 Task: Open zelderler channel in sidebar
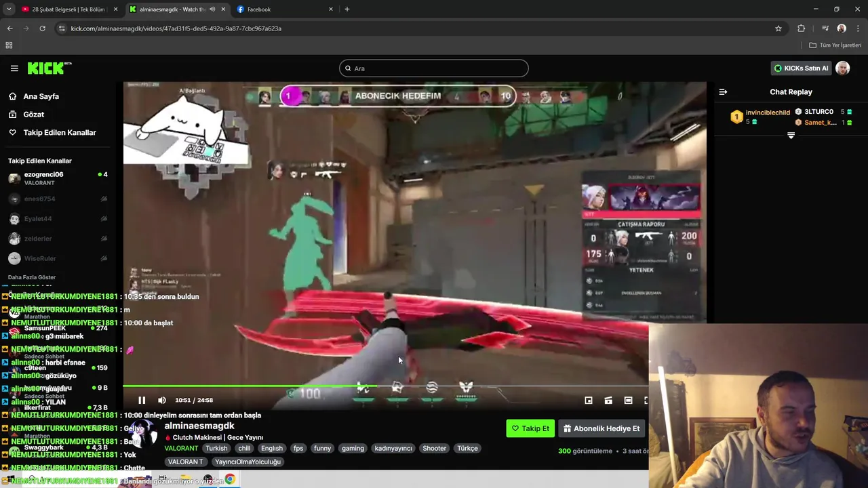coord(58,239)
